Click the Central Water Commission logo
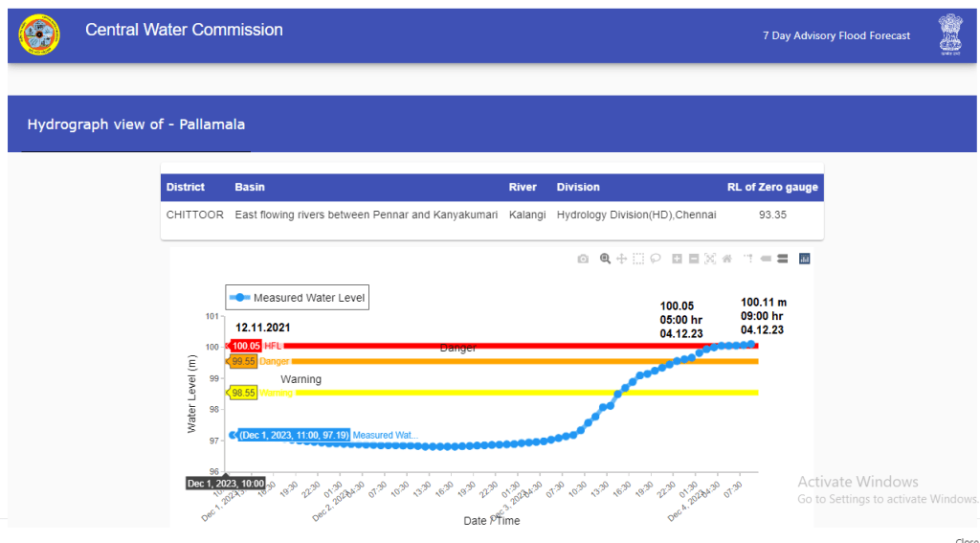 39,35
